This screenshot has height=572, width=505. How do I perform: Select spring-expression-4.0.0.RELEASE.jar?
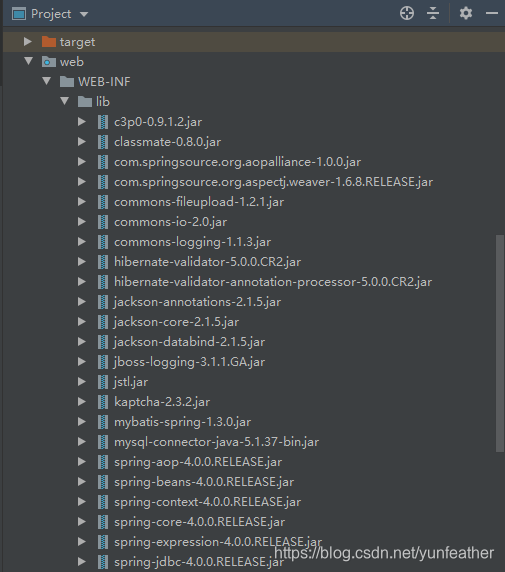pyautogui.click(x=218, y=542)
